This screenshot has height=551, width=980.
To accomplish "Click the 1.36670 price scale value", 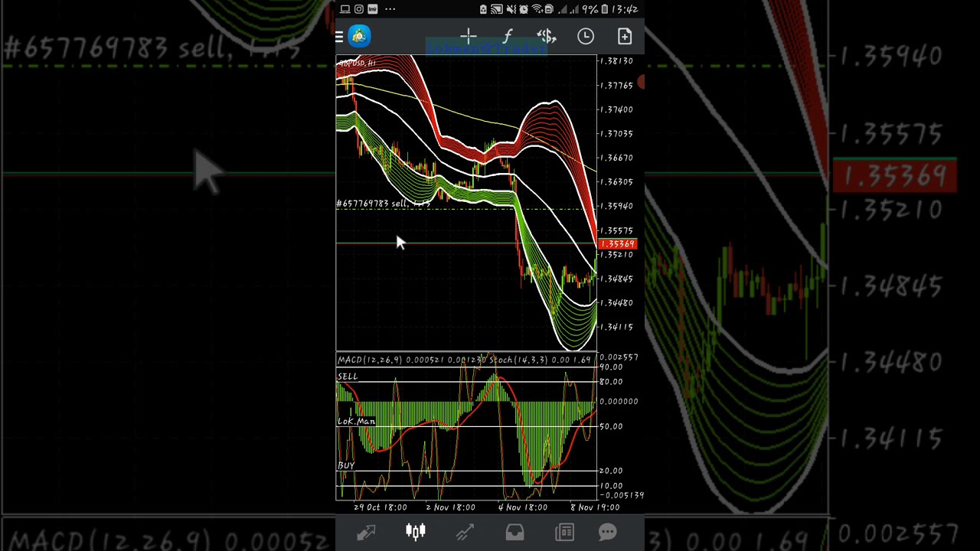I will 617,158.
